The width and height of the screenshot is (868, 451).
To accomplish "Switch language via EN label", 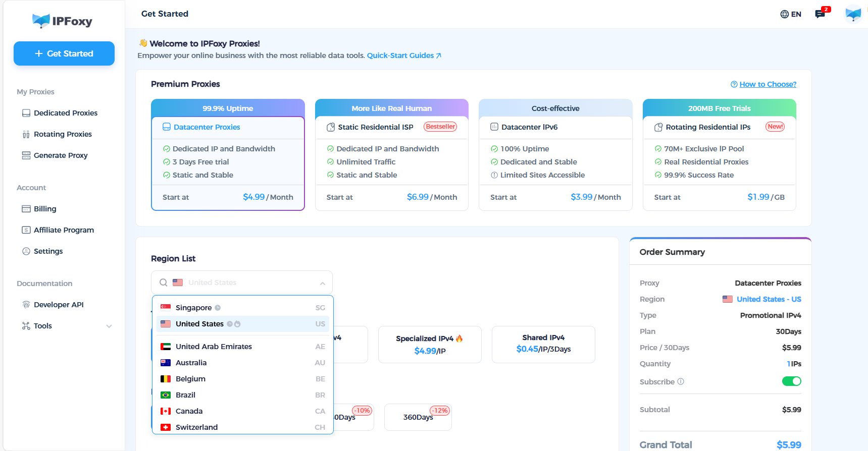I will (x=796, y=14).
